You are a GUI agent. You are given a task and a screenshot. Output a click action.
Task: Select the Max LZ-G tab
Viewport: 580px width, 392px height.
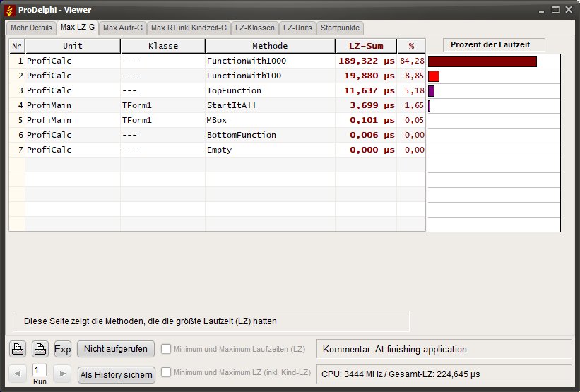[78, 28]
